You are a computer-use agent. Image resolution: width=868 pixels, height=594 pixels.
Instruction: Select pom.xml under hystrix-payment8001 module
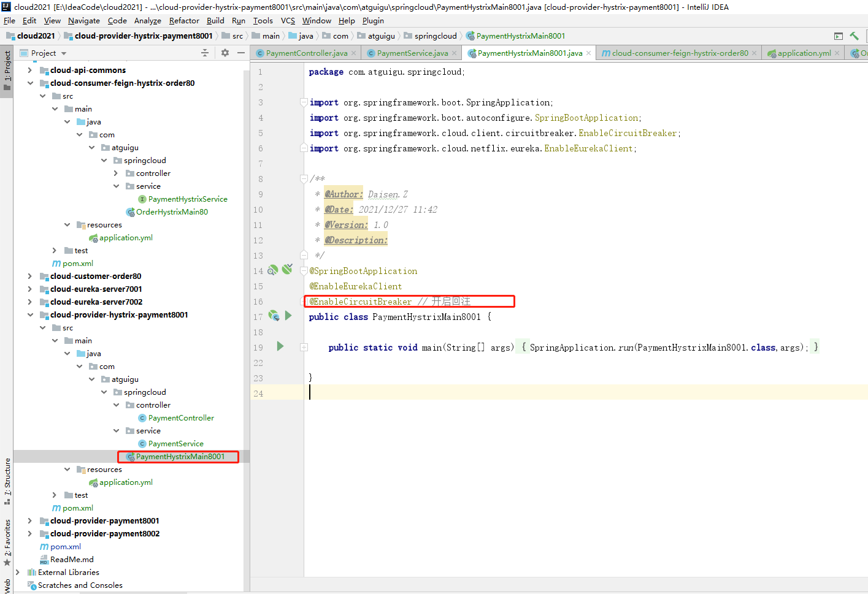tap(72, 508)
